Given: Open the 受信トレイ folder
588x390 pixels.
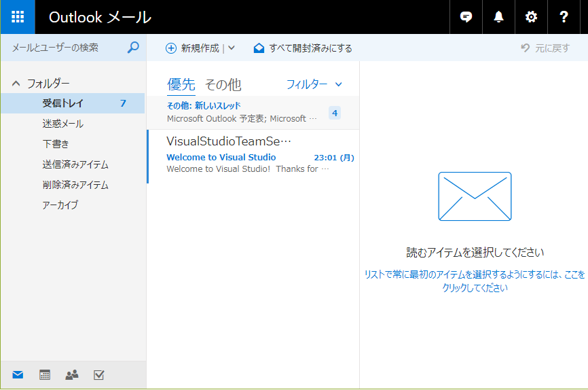Looking at the screenshot, I should (73, 103).
